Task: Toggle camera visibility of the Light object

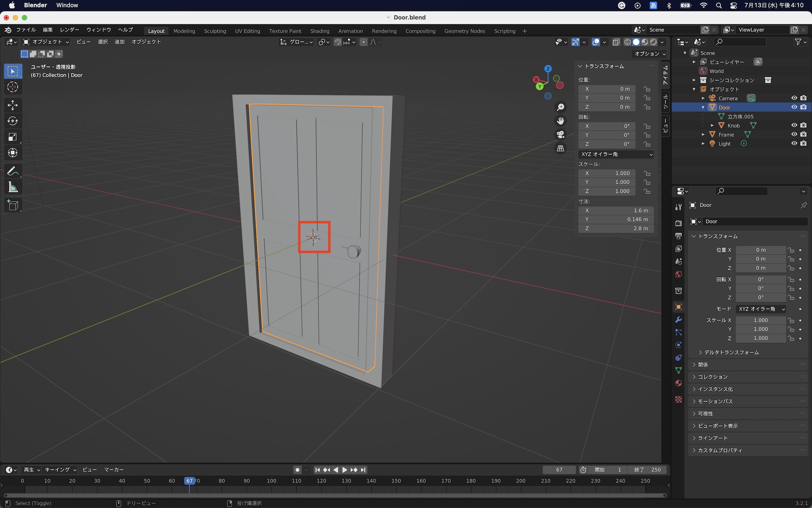Action: (803, 143)
